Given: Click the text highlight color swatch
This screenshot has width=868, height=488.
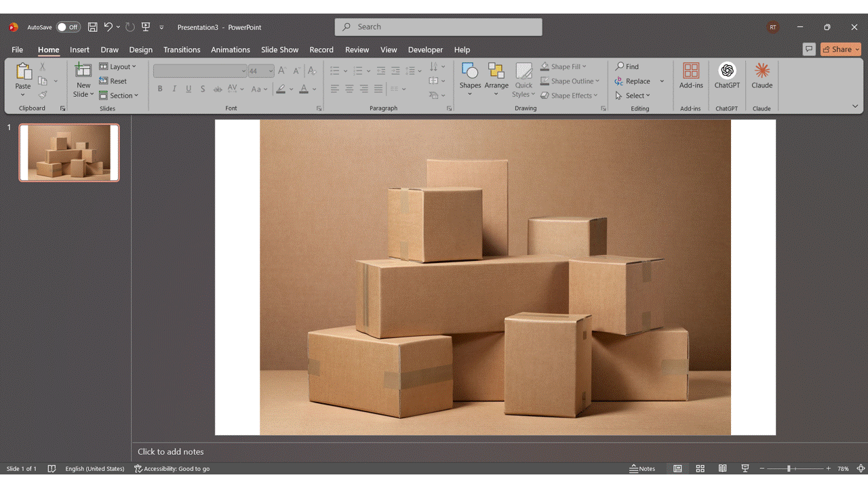Looking at the screenshot, I should tap(281, 89).
